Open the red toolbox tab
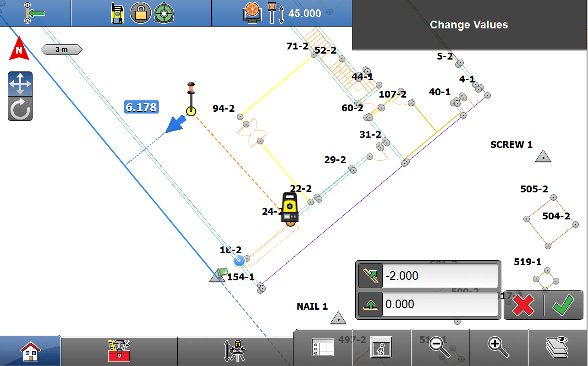This screenshot has height=366, width=588. click(118, 350)
